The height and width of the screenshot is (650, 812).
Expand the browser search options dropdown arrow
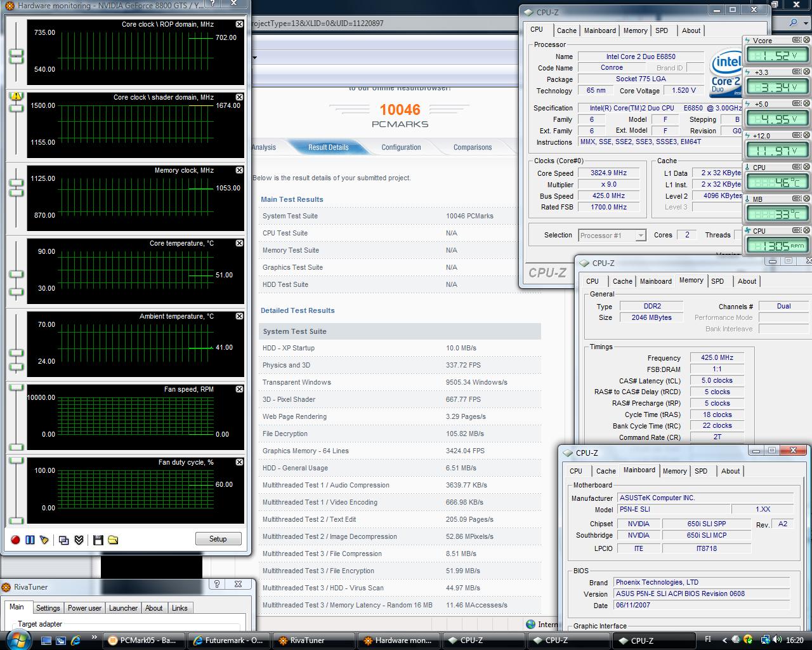pyautogui.click(x=807, y=23)
